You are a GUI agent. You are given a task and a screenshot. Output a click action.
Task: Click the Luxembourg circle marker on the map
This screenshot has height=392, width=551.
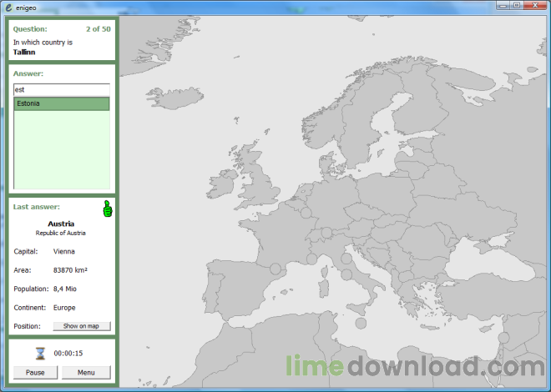[306, 214]
